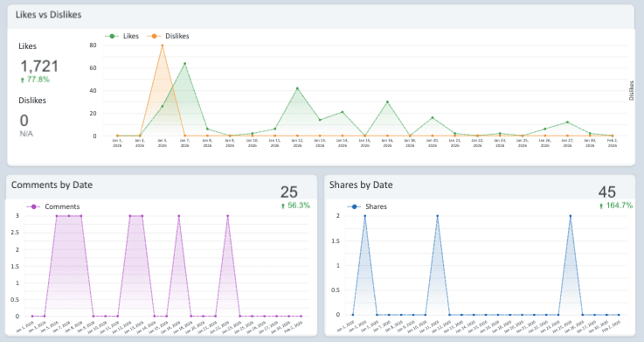Select the Likes peak point on Jan 7
The height and width of the screenshot is (342, 644).
tap(185, 63)
